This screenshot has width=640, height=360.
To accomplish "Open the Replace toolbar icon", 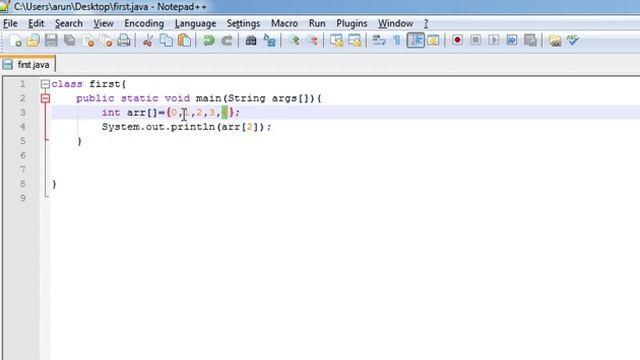I will 269,40.
